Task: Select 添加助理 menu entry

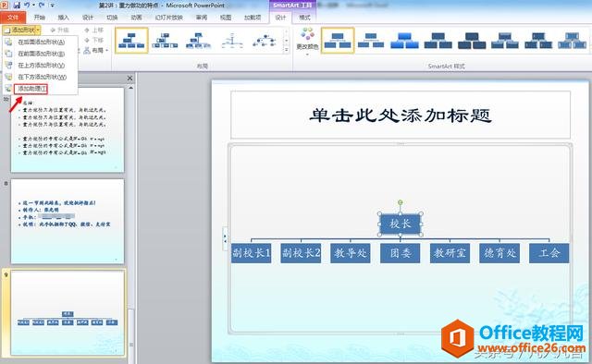Action: 31,89
